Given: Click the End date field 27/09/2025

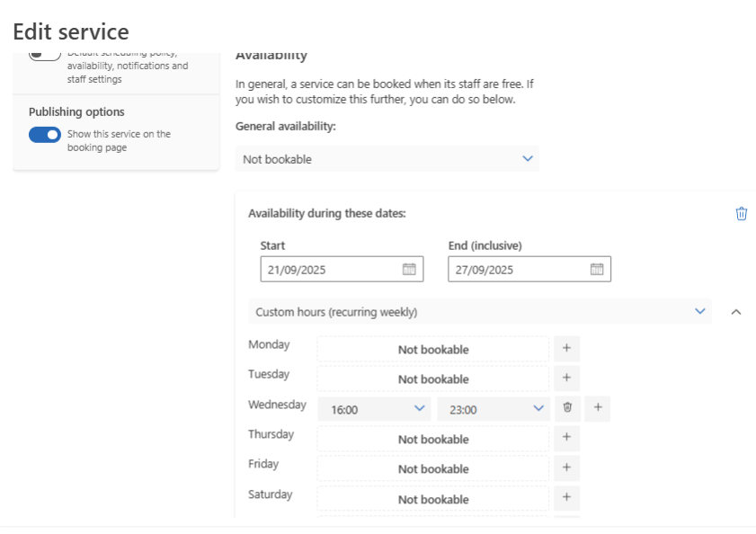Looking at the screenshot, I should click(x=518, y=269).
